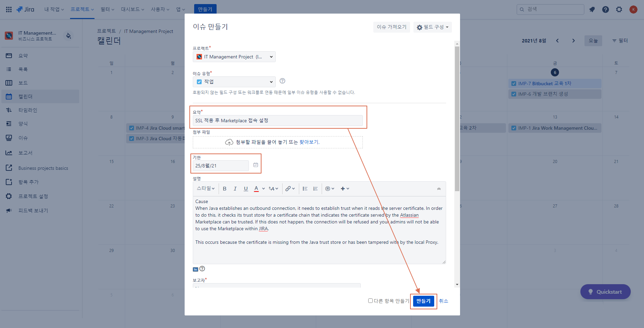
Task: Expand the 프로젝트 selection dropdown
Action: tap(234, 57)
